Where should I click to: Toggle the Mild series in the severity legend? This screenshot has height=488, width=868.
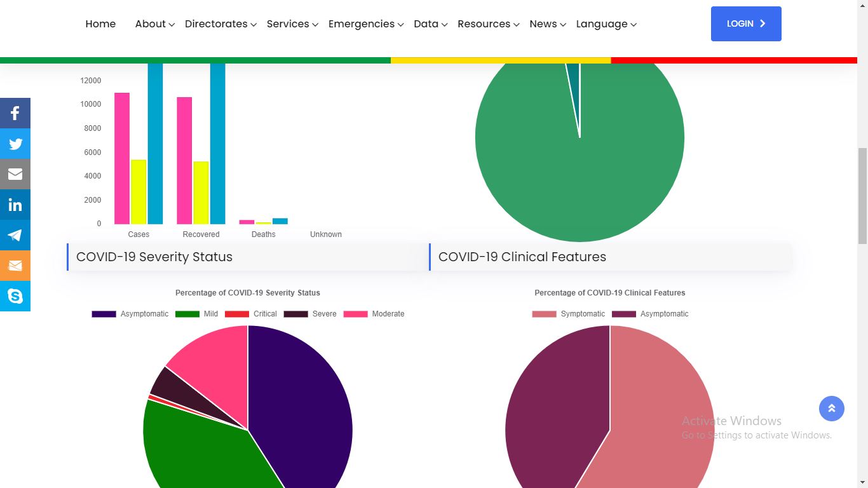(210, 313)
